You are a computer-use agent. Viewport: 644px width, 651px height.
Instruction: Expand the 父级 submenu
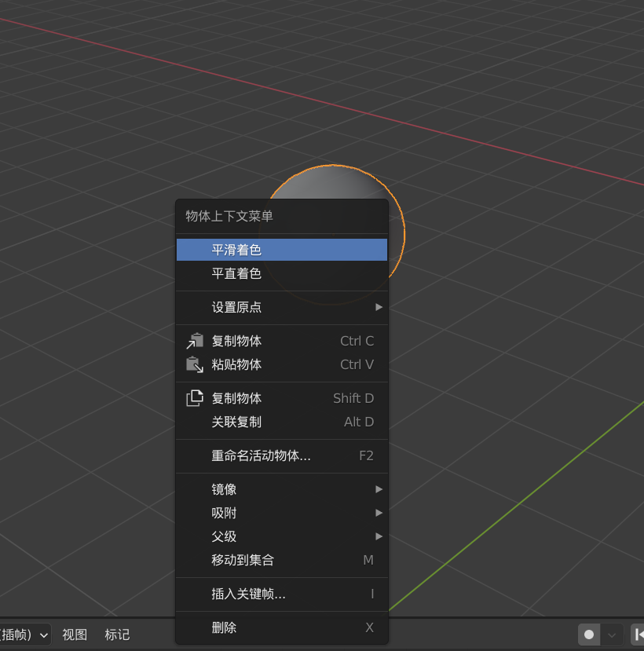coord(281,536)
